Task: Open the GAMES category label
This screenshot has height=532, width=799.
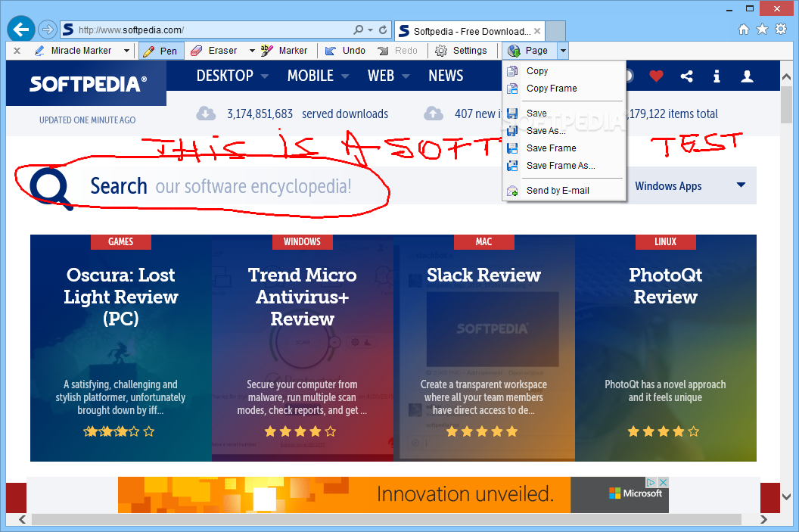Action: 121,241
